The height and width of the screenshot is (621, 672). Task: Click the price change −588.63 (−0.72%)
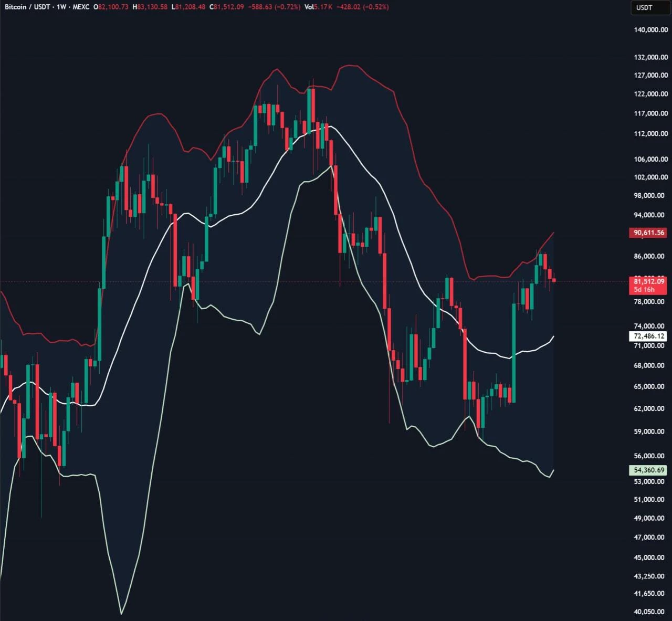274,7
